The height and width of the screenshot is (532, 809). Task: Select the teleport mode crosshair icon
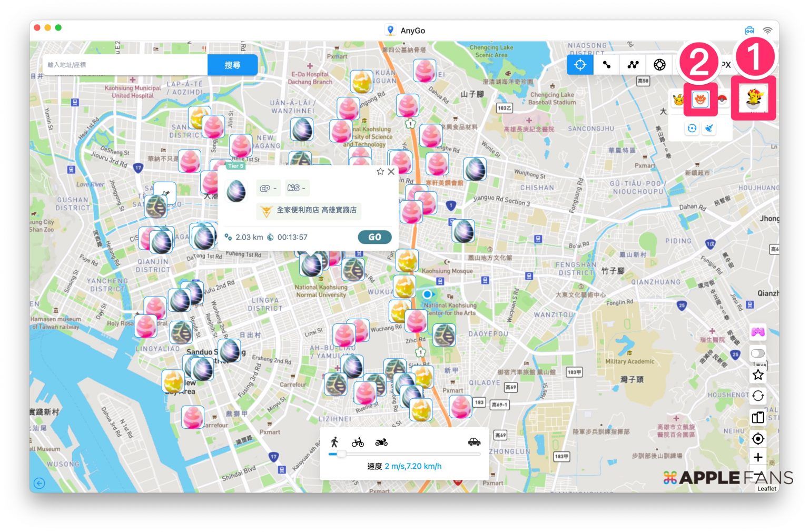pyautogui.click(x=580, y=65)
